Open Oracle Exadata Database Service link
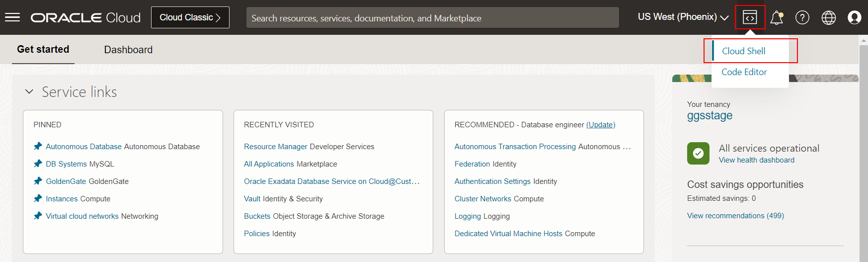Screen dimensions: 868x262 click(332, 181)
